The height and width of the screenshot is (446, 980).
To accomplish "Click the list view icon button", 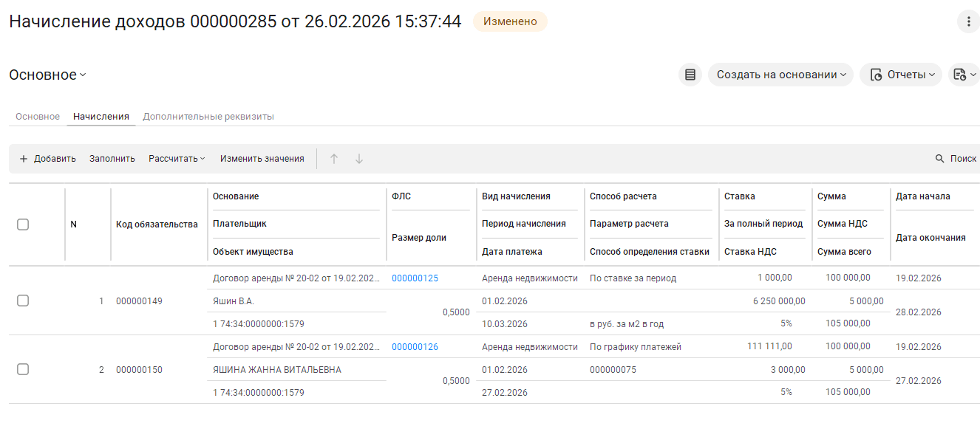I will 690,75.
